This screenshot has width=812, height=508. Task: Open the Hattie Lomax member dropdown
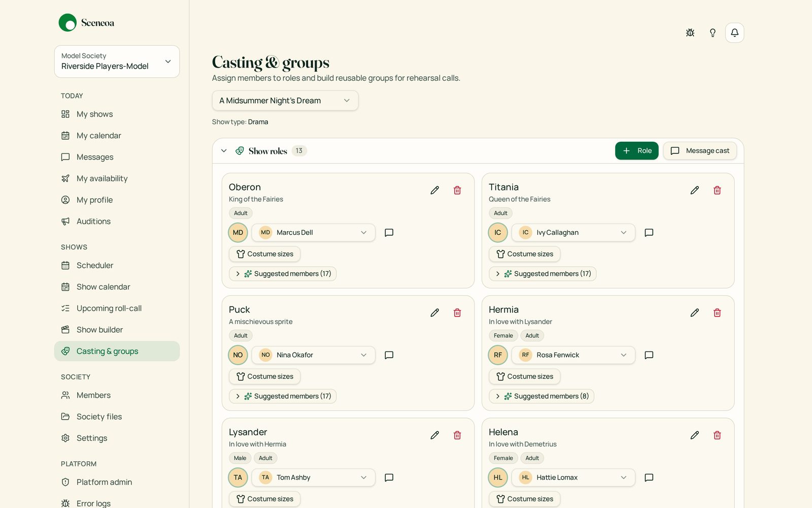pos(573,478)
